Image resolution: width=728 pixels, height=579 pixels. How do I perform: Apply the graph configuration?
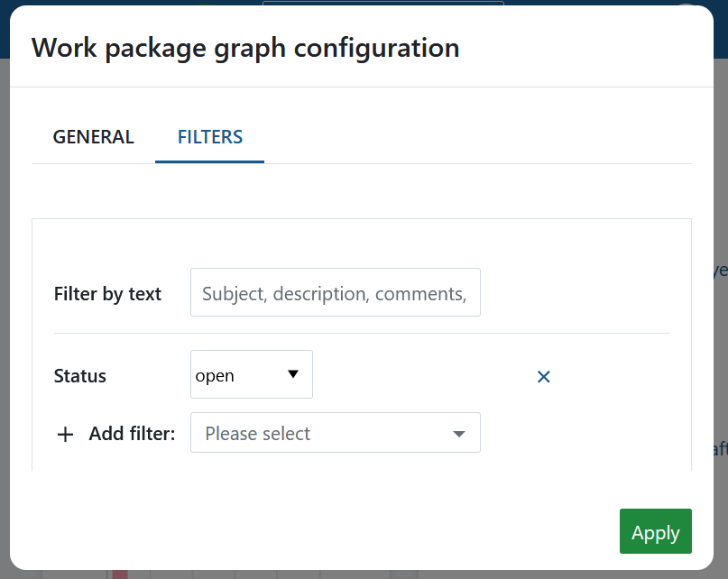click(x=655, y=531)
